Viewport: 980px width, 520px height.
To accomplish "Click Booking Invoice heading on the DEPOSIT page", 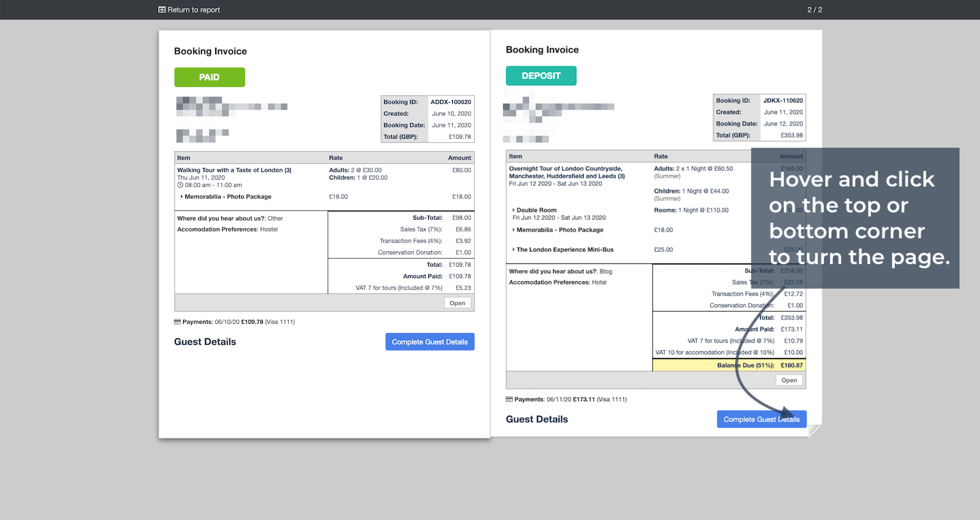I will coord(542,50).
